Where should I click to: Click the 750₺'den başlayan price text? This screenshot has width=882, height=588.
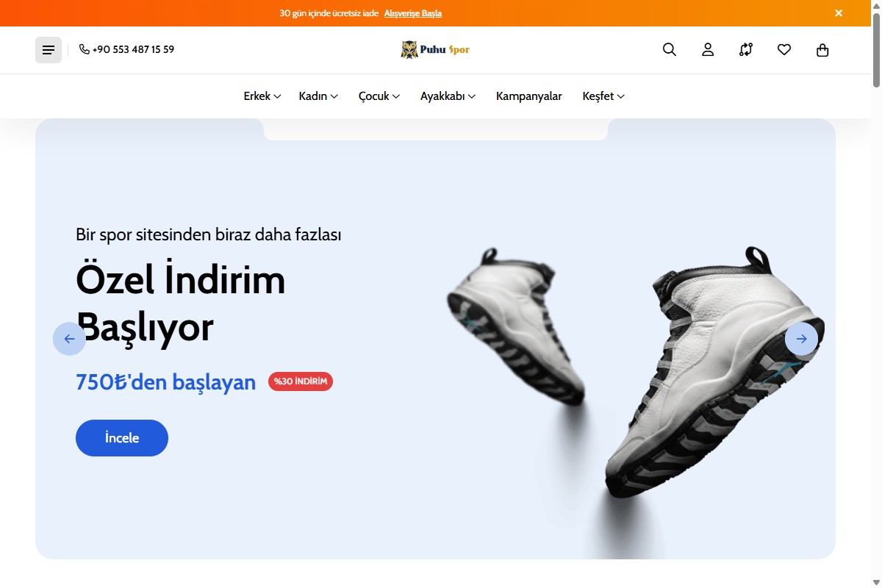(166, 382)
